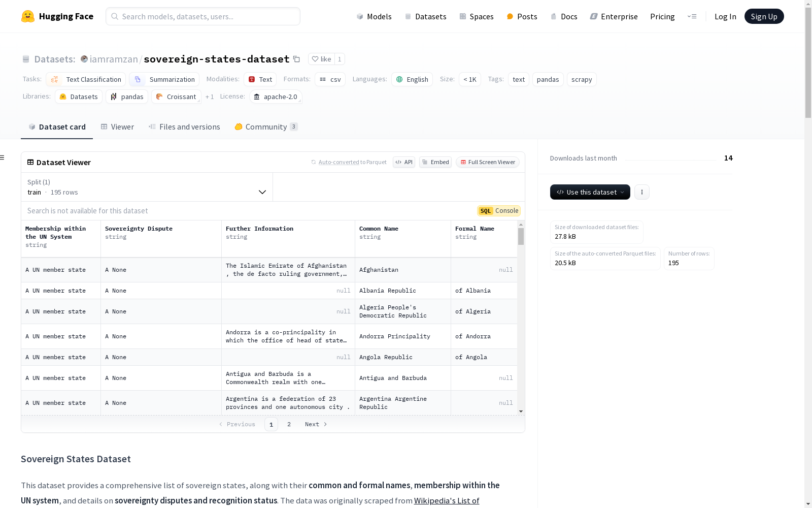Select the Dataset card tab
The width and height of the screenshot is (812, 508).
[x=57, y=126]
